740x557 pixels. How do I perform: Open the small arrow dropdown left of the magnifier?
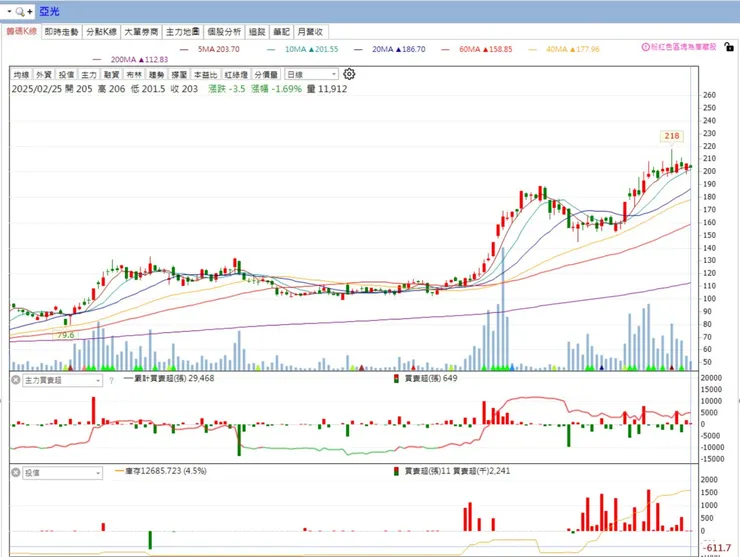click(9, 11)
